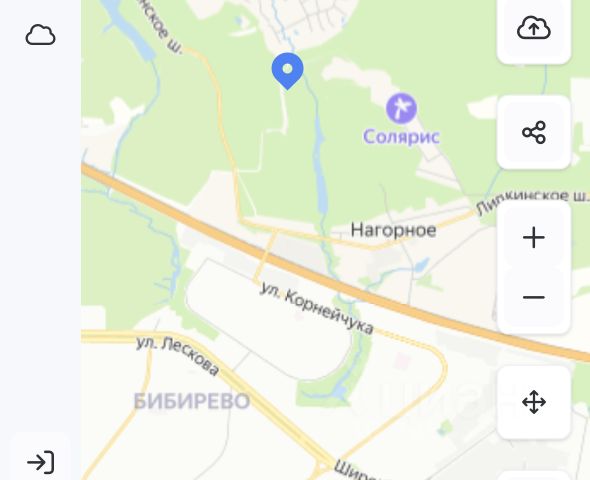The height and width of the screenshot is (480, 590).
Task: Click the blue pond near Корнейчука street
Action: click(x=421, y=265)
